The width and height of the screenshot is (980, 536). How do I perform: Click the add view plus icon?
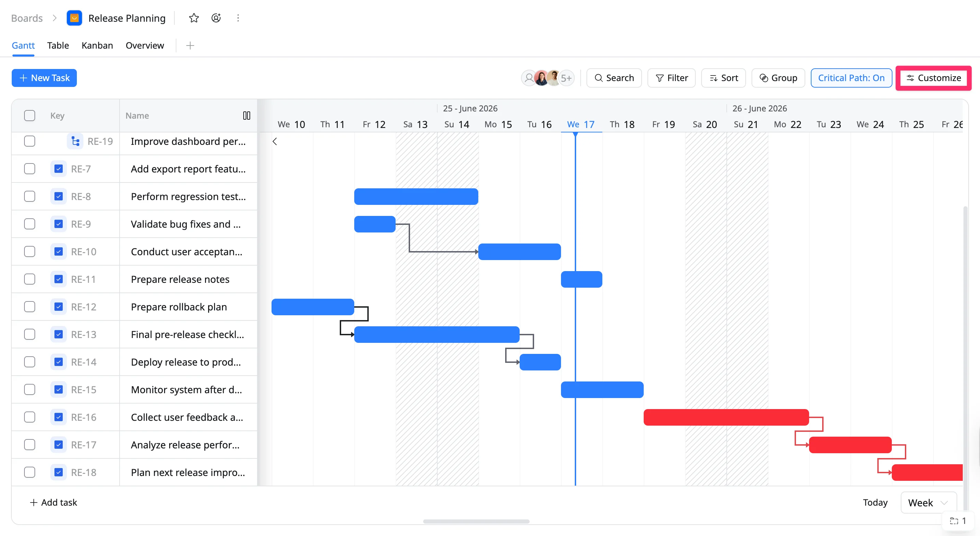[x=190, y=46]
